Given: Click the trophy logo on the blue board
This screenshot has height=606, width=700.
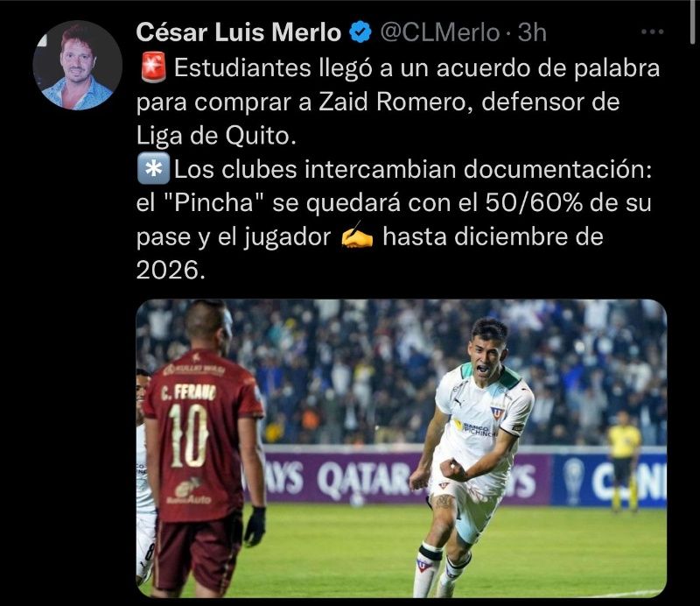Looking at the screenshot, I should 572,482.
